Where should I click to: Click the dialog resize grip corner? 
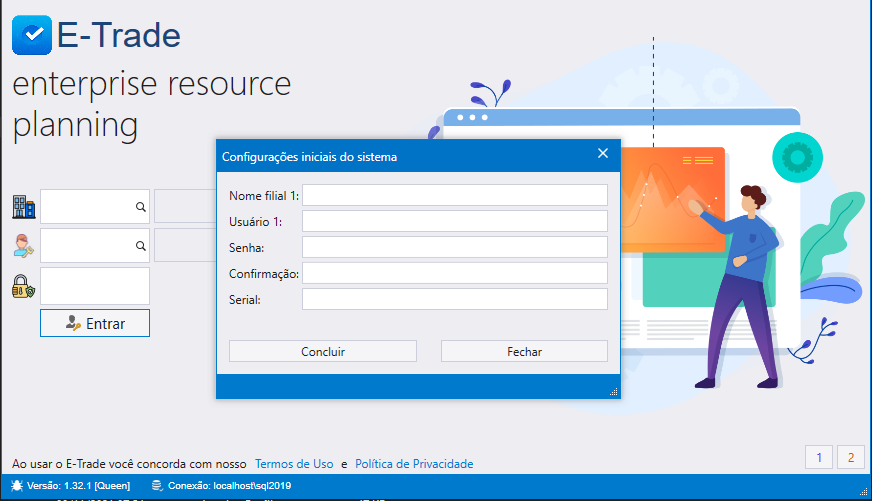point(614,392)
